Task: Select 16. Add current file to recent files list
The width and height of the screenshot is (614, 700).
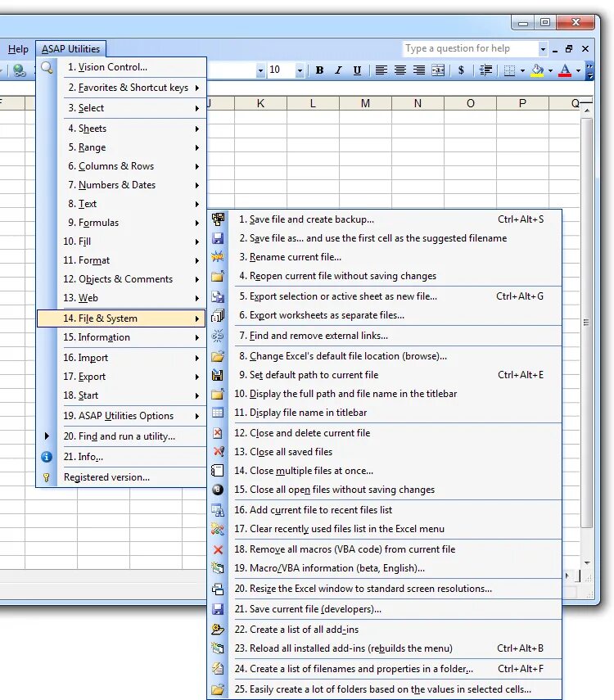Action: tap(385, 510)
